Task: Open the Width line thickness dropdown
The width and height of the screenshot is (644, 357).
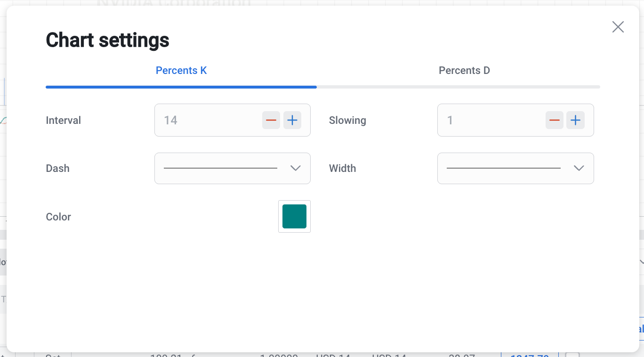Action: click(x=504, y=168)
